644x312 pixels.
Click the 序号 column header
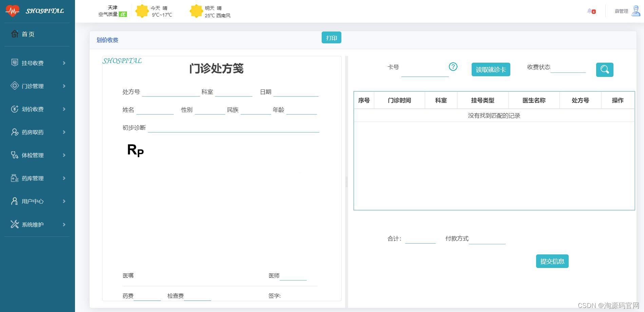click(364, 100)
